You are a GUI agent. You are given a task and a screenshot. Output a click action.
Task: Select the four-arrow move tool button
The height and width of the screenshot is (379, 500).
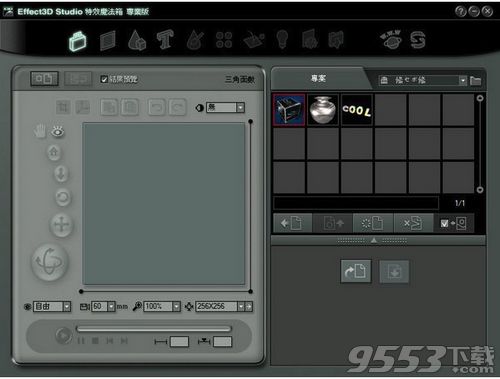[61, 225]
